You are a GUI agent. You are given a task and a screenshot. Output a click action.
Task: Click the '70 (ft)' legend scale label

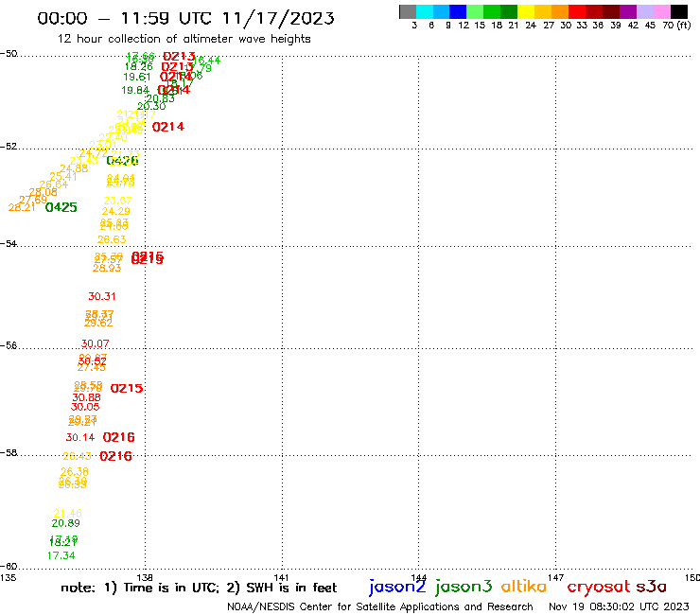tap(676, 26)
